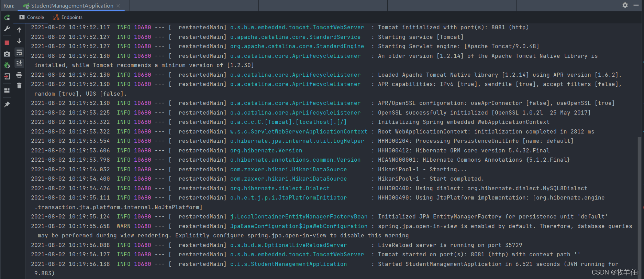
Task: Attach debugger using the green bug icon
Action: click(x=7, y=65)
